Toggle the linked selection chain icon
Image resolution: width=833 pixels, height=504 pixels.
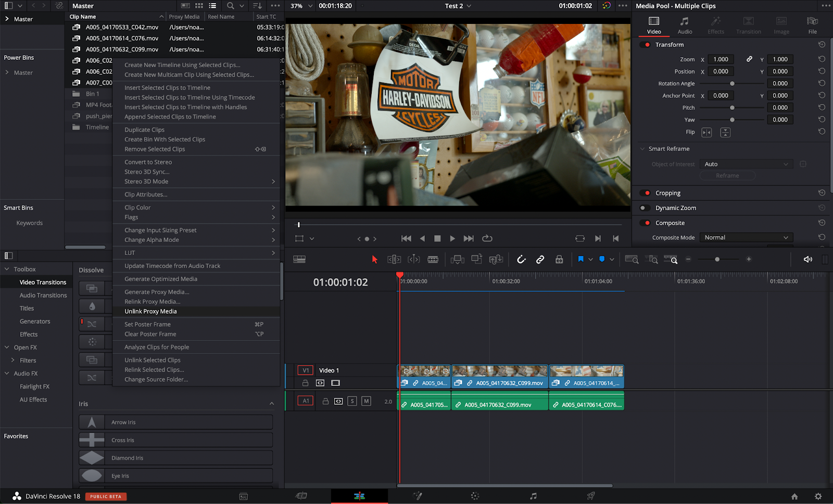click(x=540, y=259)
